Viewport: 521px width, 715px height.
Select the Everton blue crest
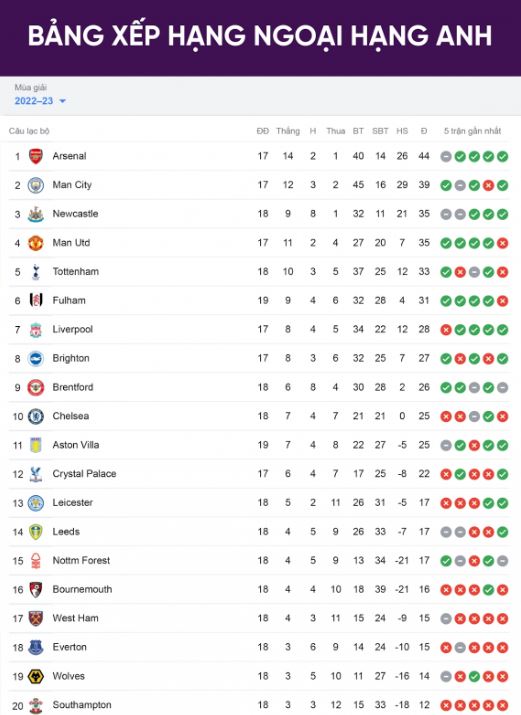click(x=36, y=647)
